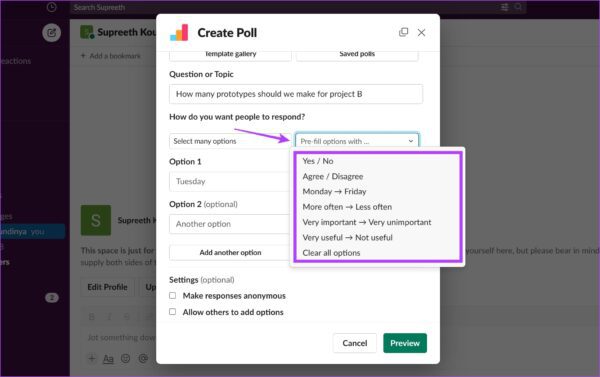Open the history clock icon
This screenshot has height=377, width=600.
(51, 7)
